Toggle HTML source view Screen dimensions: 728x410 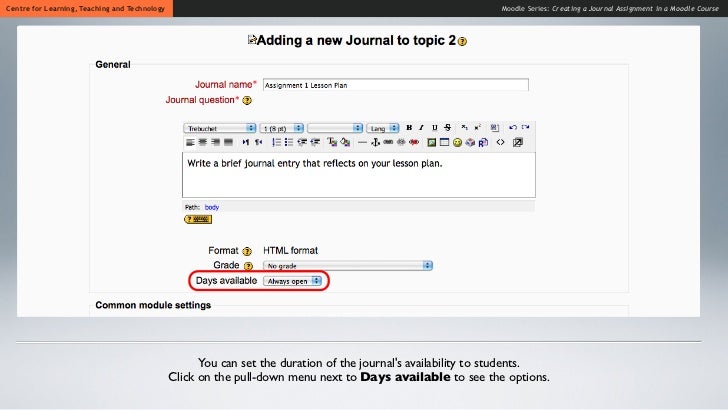pyautogui.click(x=500, y=142)
